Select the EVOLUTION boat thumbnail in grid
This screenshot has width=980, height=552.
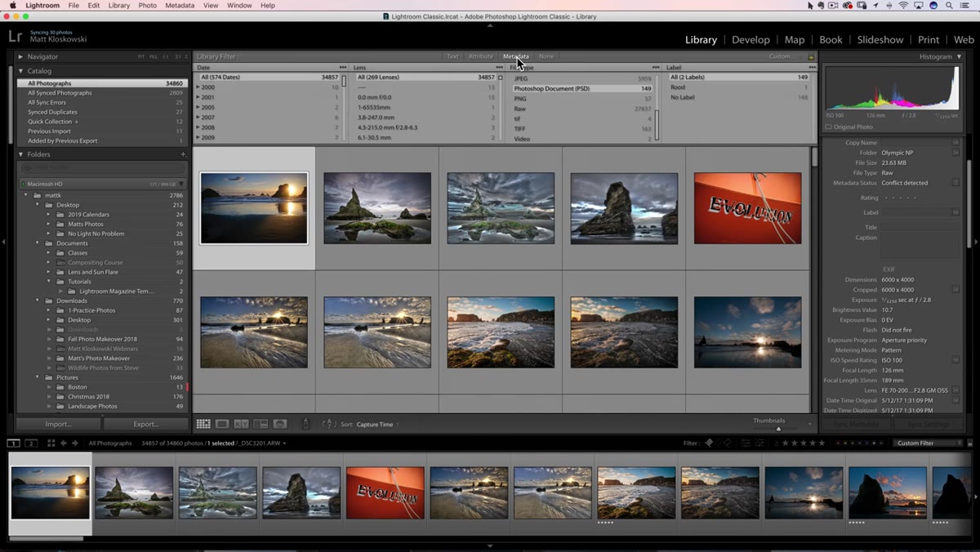coord(747,208)
